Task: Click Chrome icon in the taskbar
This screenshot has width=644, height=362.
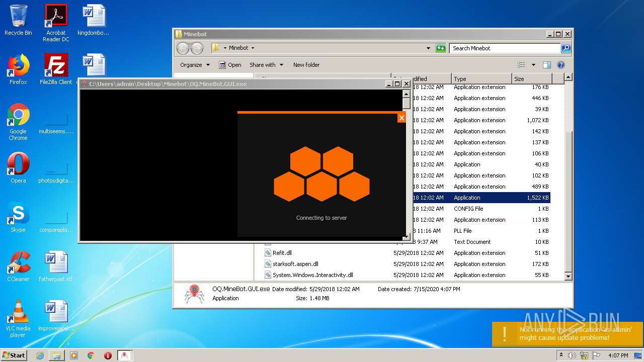Action: click(x=91, y=355)
